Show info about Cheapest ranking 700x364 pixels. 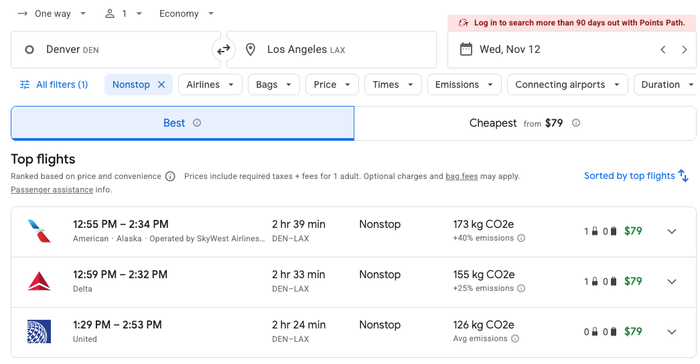[x=576, y=123]
